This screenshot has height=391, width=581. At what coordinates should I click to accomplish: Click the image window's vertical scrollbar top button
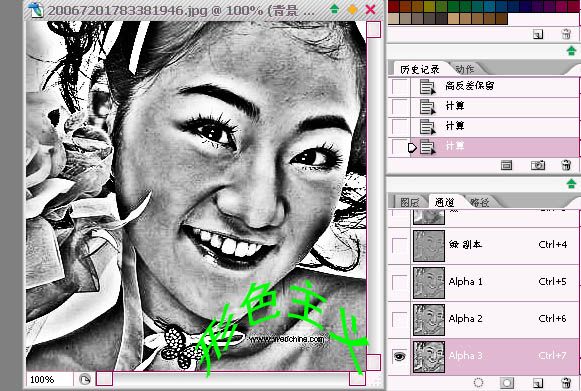(374, 29)
